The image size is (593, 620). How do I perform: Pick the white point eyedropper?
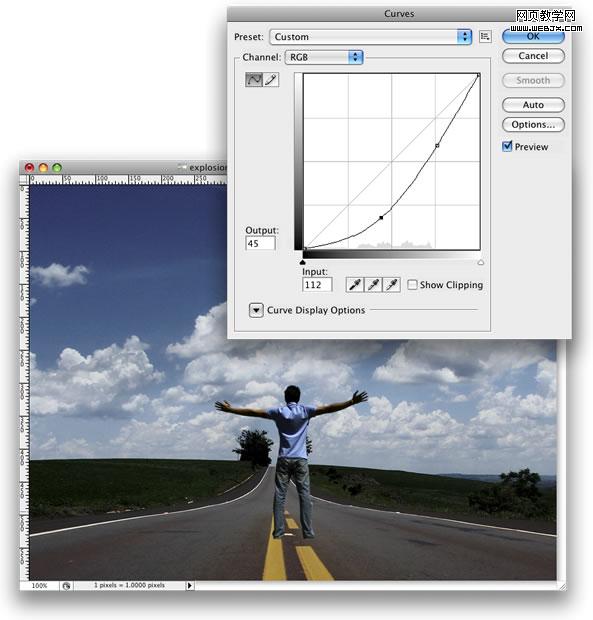pos(391,285)
